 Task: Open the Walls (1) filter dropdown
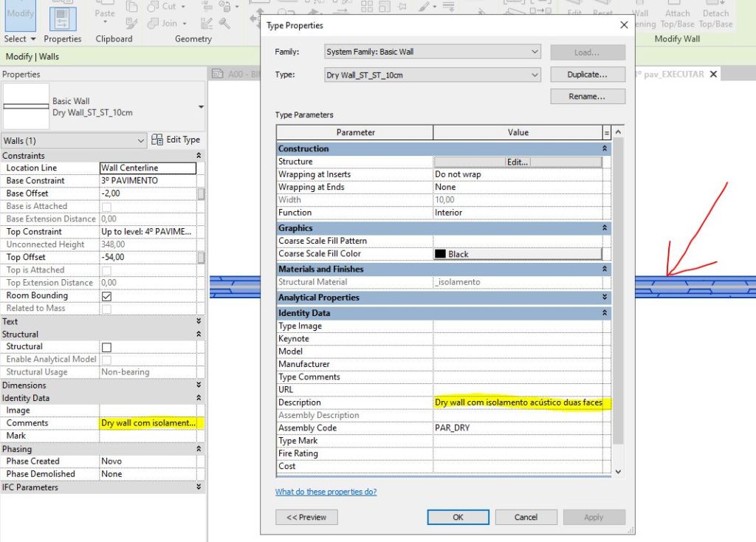pyautogui.click(x=74, y=141)
